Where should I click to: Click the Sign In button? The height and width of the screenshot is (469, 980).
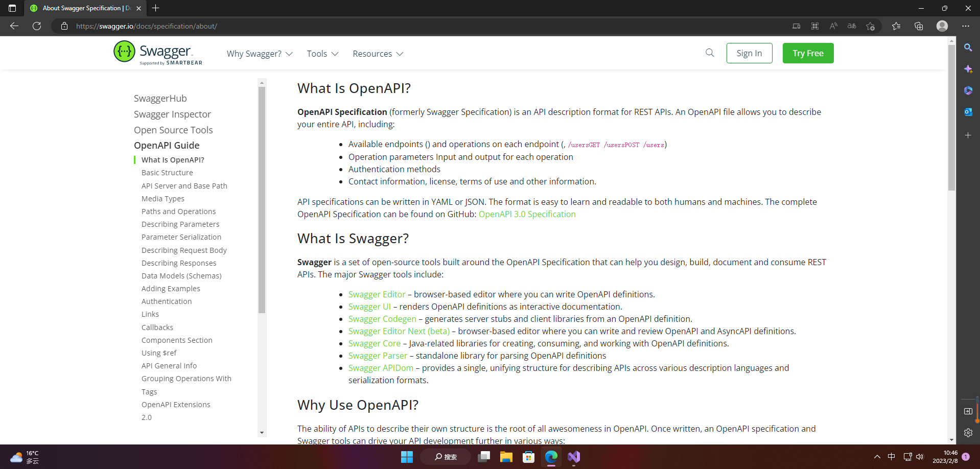[x=749, y=53]
